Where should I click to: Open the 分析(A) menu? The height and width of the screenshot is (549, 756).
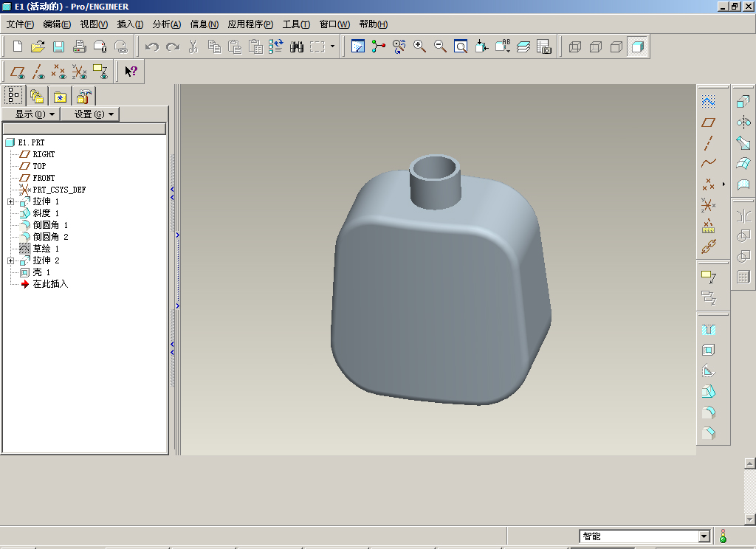coord(166,24)
